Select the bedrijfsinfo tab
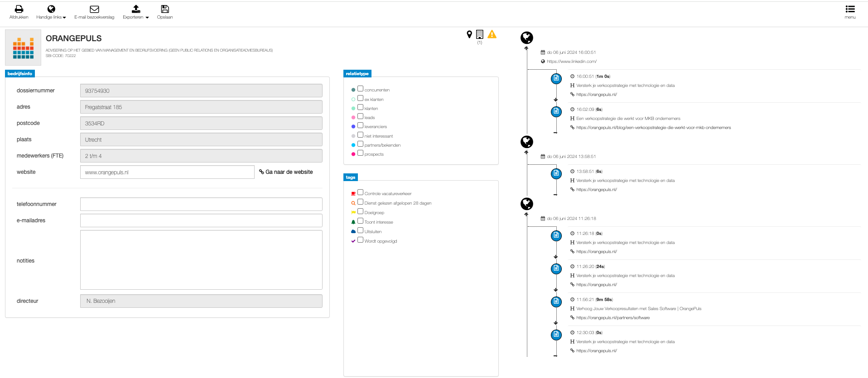Screen dimensions: 868x378 click(20, 73)
